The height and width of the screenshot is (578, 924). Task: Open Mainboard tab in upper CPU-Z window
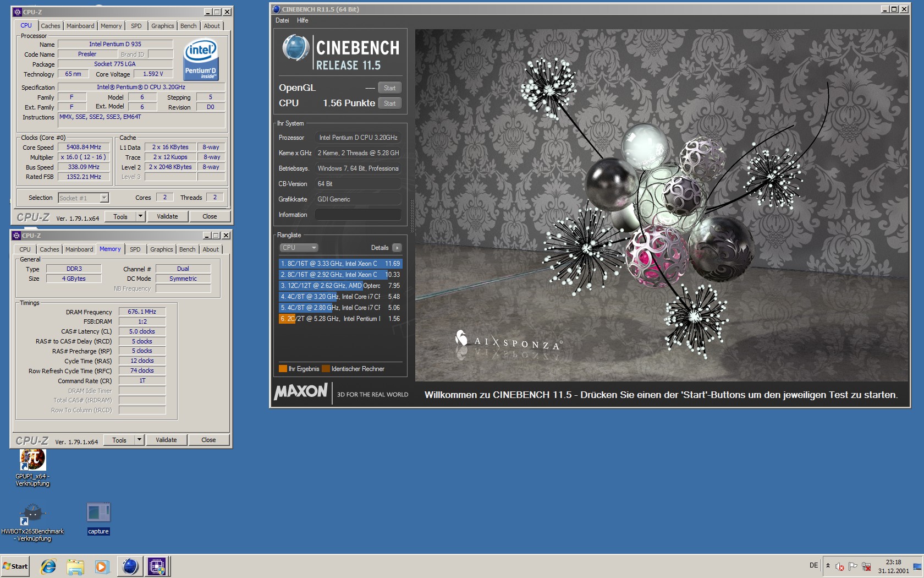click(80, 26)
